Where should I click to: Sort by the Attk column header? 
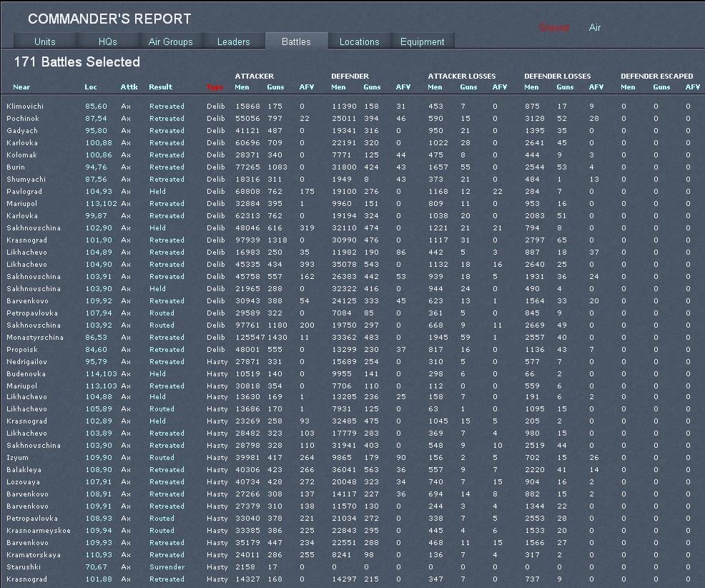[x=129, y=87]
